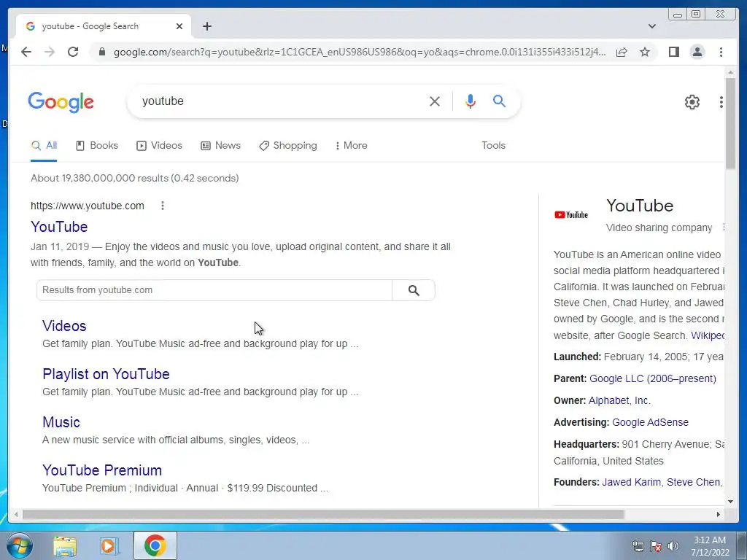Switch to News results
This screenshot has height=560, width=747.
click(x=220, y=146)
